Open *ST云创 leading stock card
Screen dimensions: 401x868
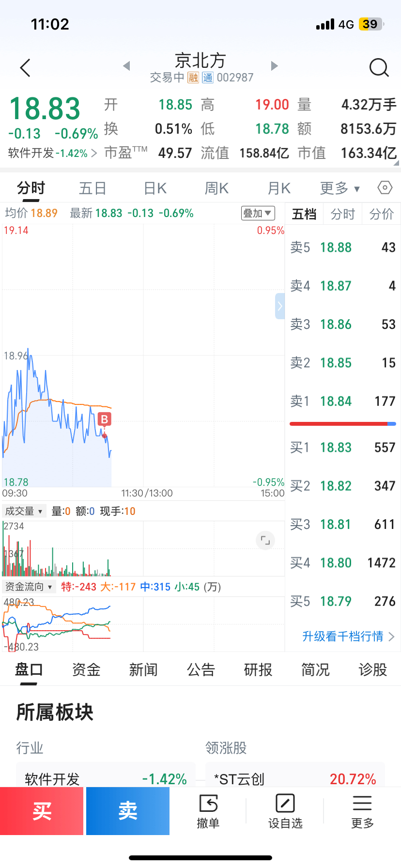click(295, 775)
